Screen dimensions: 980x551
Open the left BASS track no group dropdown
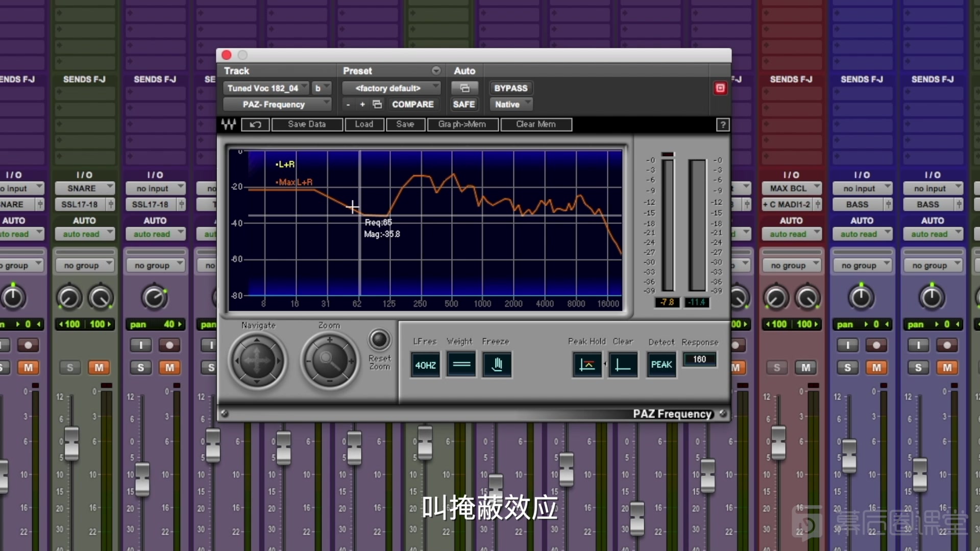[x=862, y=266]
